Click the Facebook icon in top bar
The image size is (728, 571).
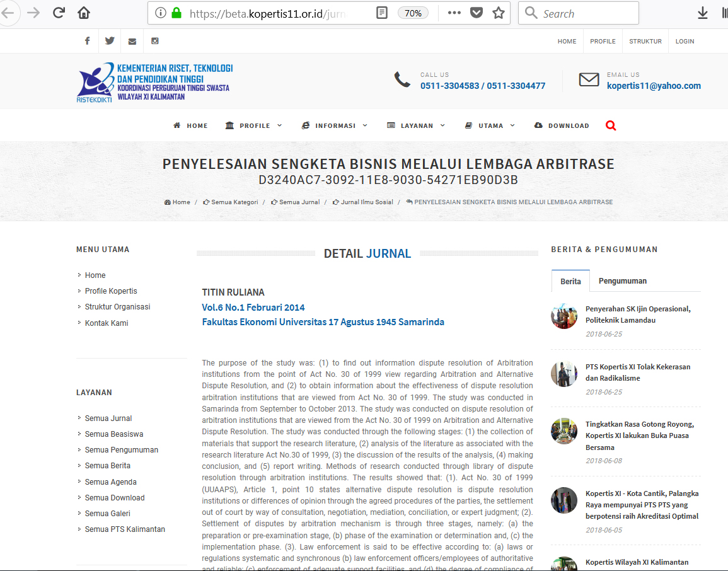[x=87, y=41]
